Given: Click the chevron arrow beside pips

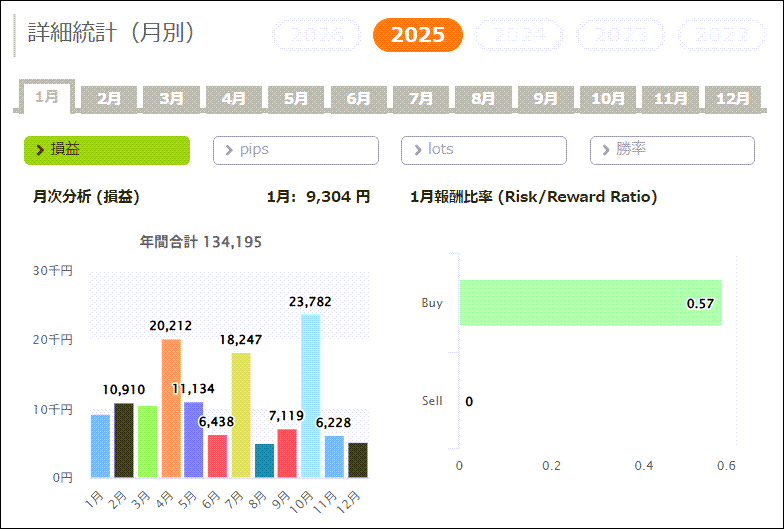Looking at the screenshot, I should (229, 150).
